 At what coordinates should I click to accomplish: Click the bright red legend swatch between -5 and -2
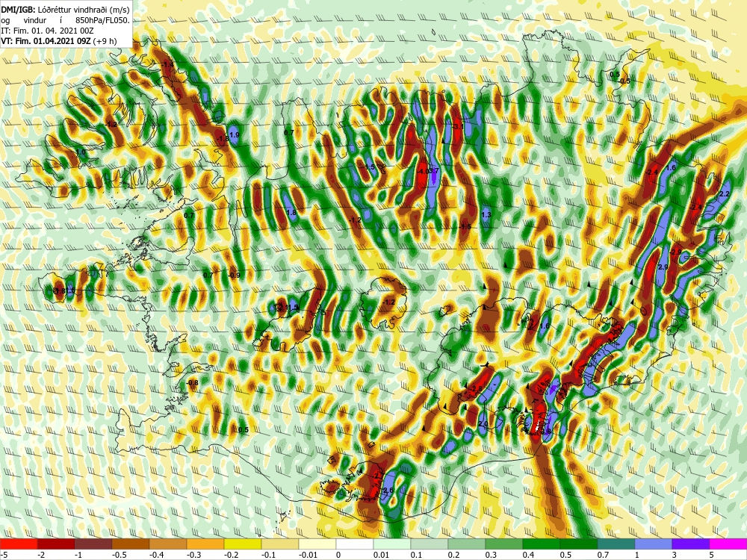click(x=19, y=544)
